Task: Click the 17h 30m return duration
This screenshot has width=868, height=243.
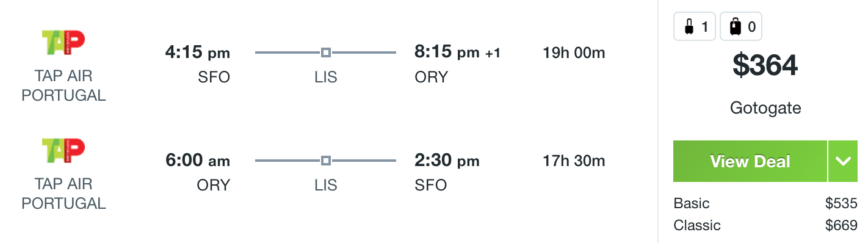Action: click(x=574, y=161)
